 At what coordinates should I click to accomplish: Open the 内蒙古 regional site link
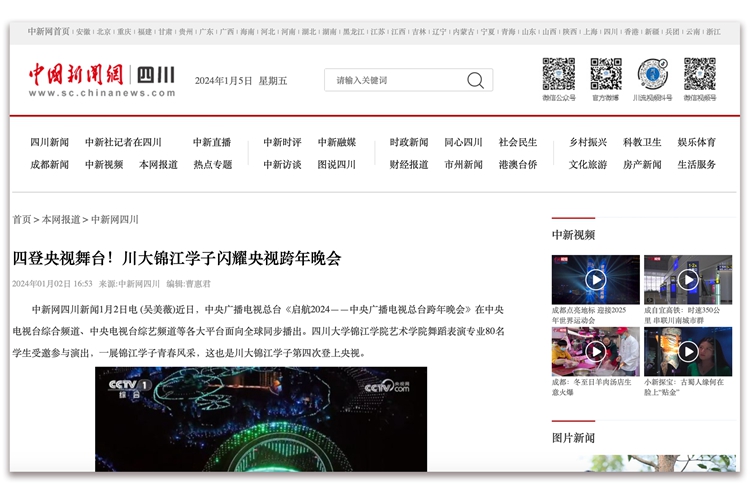[x=463, y=32]
